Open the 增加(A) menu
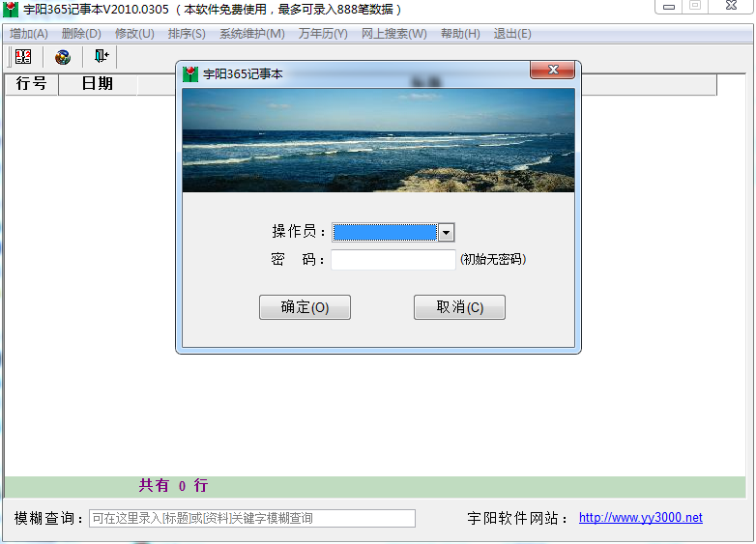Image resolution: width=756 pixels, height=544 pixels. tap(29, 34)
